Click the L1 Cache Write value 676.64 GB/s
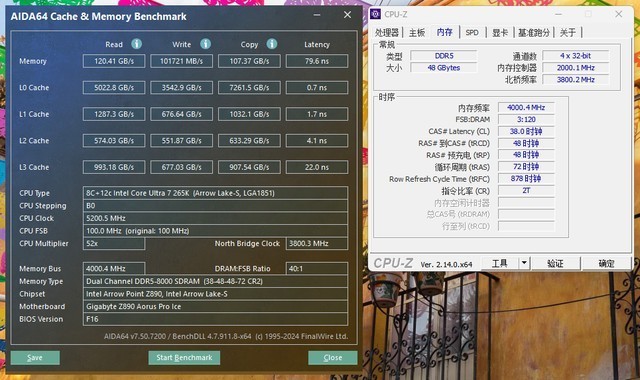The height and width of the screenshot is (380, 640). click(181, 114)
